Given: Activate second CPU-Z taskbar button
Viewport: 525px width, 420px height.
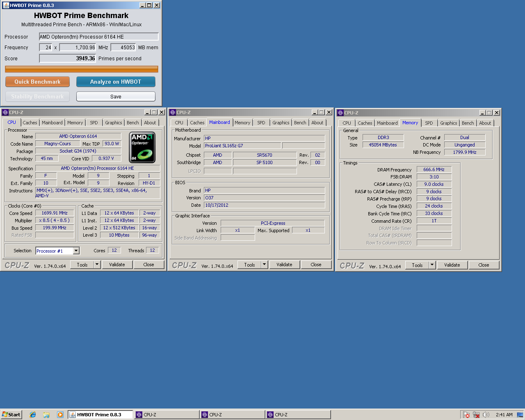Looking at the screenshot, I should pos(232,415).
